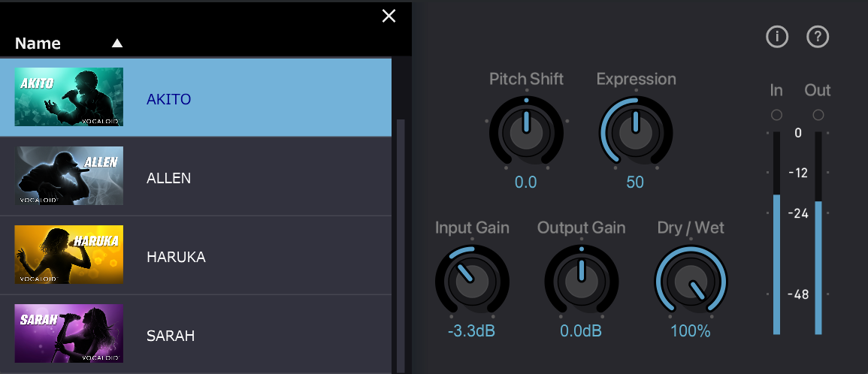Choose the HARUKA voice image
The width and height of the screenshot is (868, 374).
coord(68,255)
